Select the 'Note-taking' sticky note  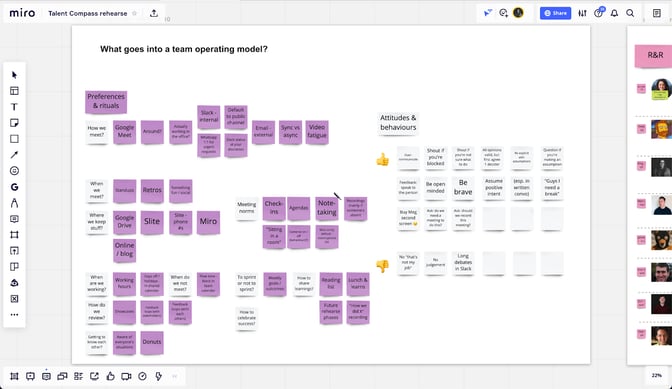tap(327, 208)
